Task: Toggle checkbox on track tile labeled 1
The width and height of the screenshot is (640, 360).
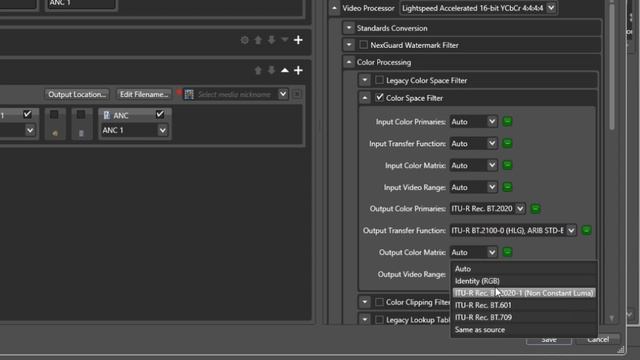Action: click(x=27, y=114)
